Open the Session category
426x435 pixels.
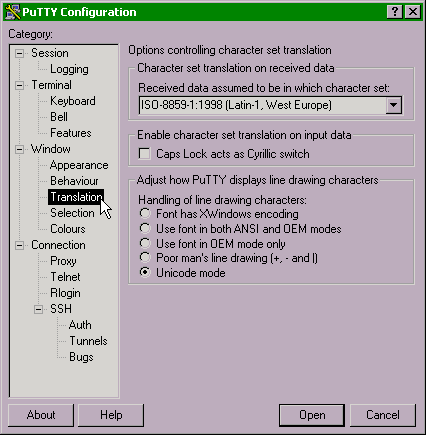(50, 53)
